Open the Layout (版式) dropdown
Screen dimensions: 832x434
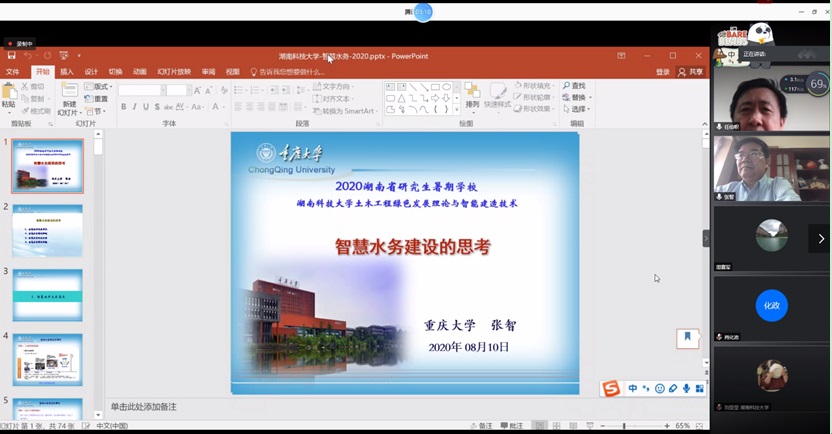pos(98,87)
